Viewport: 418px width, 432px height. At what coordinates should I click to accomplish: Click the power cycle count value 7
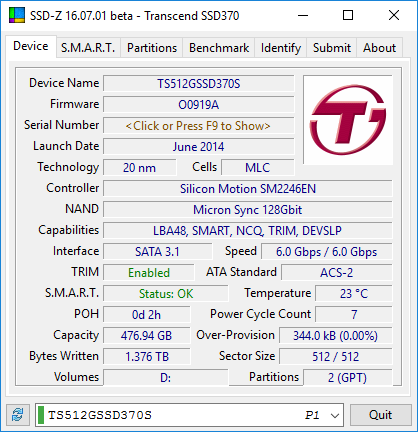(354, 315)
